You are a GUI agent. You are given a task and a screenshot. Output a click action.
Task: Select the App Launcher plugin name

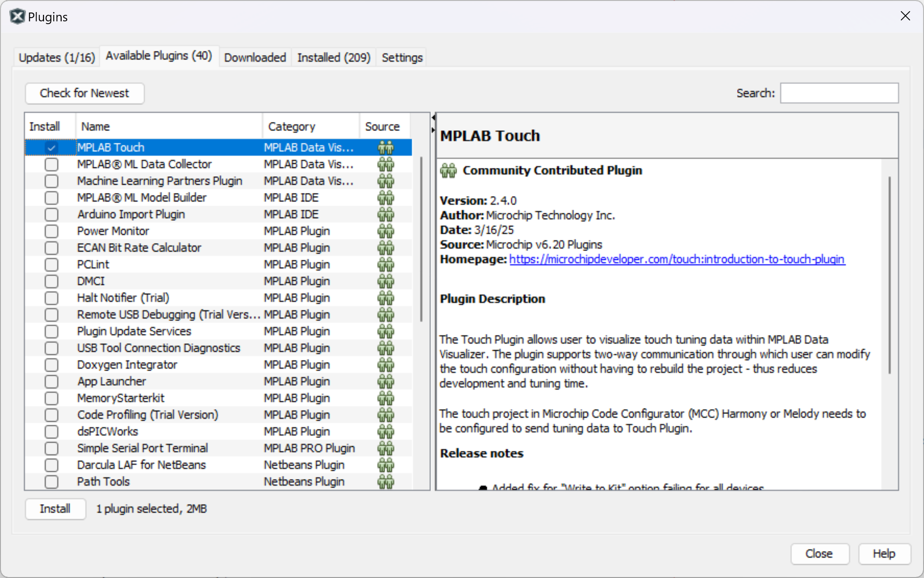point(112,381)
